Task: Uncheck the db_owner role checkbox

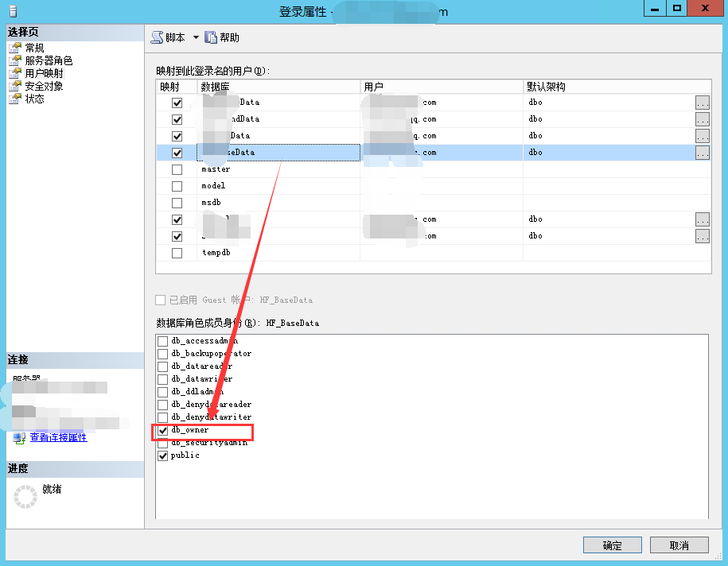Action: (162, 431)
